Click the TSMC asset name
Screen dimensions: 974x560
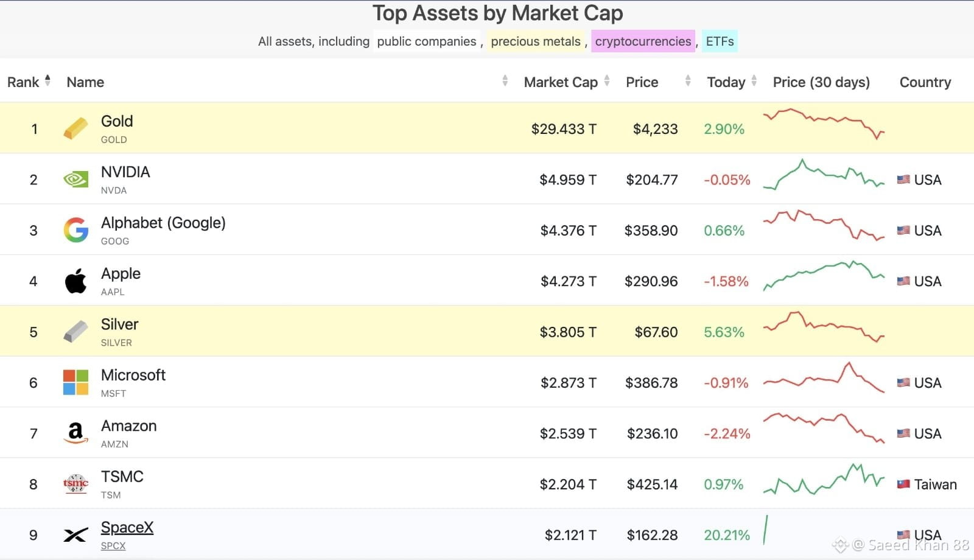click(x=122, y=477)
